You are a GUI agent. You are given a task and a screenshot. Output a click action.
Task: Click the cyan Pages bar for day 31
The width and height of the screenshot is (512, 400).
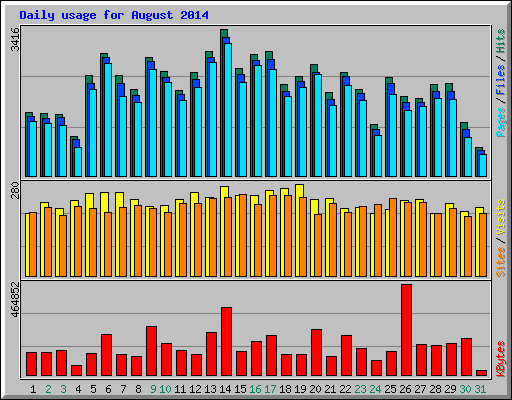(483, 165)
